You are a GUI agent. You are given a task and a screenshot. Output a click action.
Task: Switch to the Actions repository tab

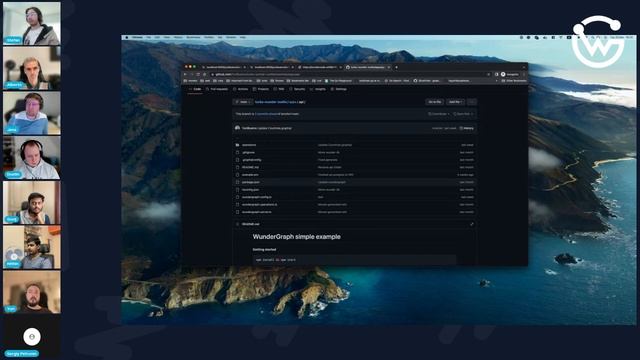pyautogui.click(x=241, y=89)
